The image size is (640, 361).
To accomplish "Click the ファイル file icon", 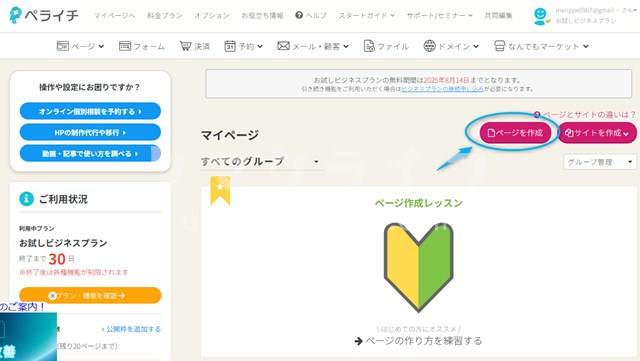I will pyautogui.click(x=369, y=46).
